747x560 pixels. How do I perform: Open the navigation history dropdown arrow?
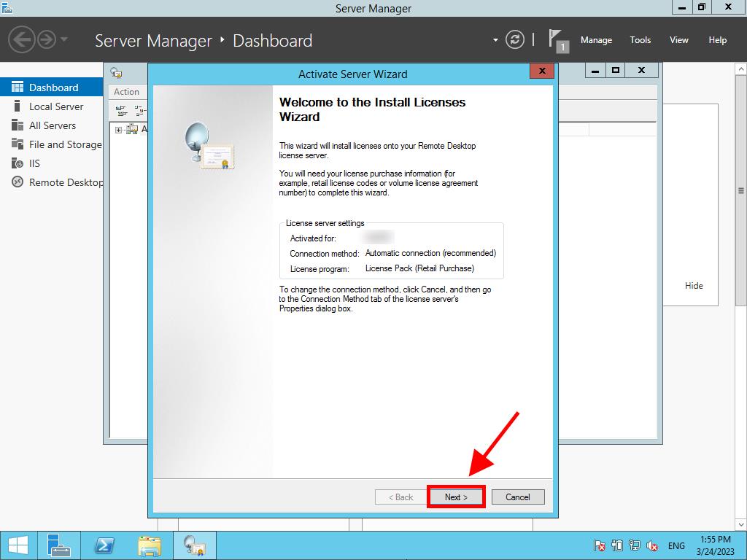point(64,39)
